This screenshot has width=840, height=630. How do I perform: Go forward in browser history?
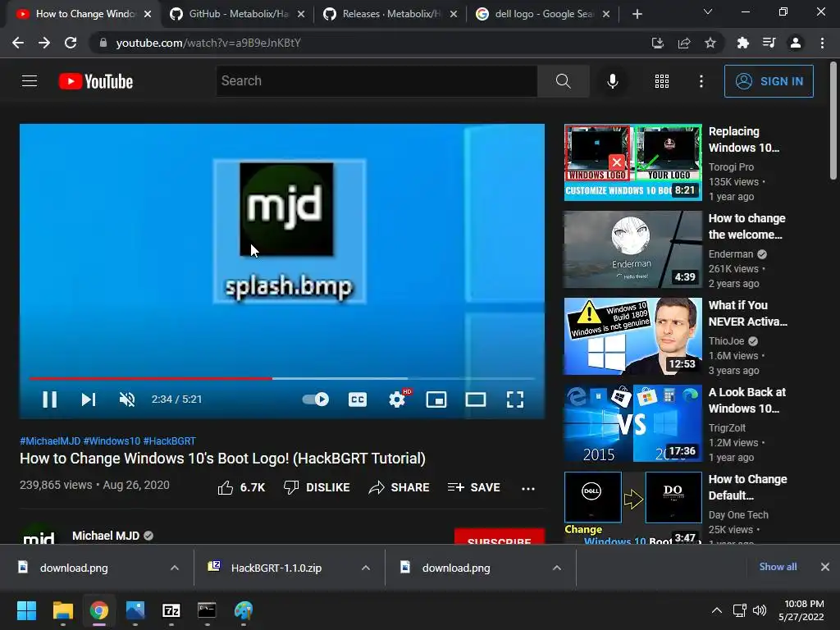coord(44,43)
